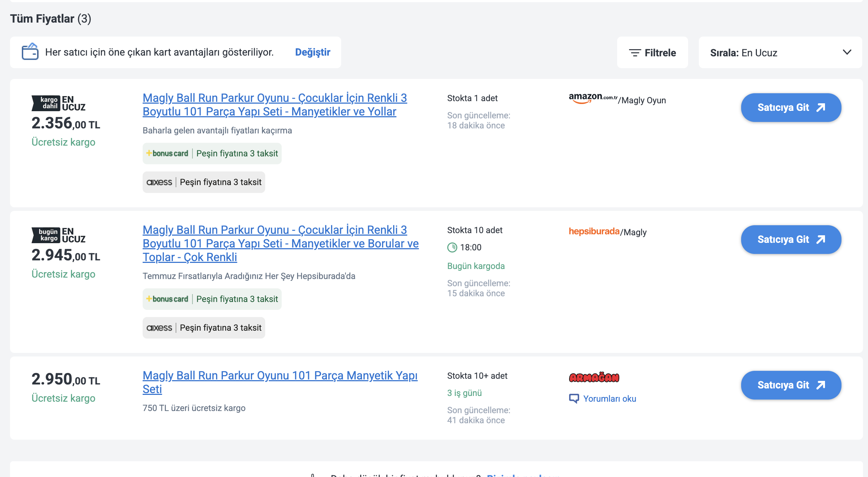Click the chevron arrow of the sort dropdown

(x=847, y=52)
